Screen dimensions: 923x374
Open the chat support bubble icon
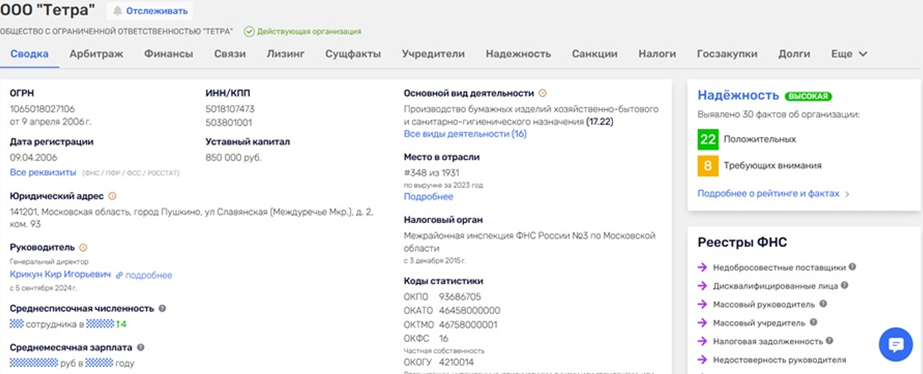pyautogui.click(x=895, y=345)
